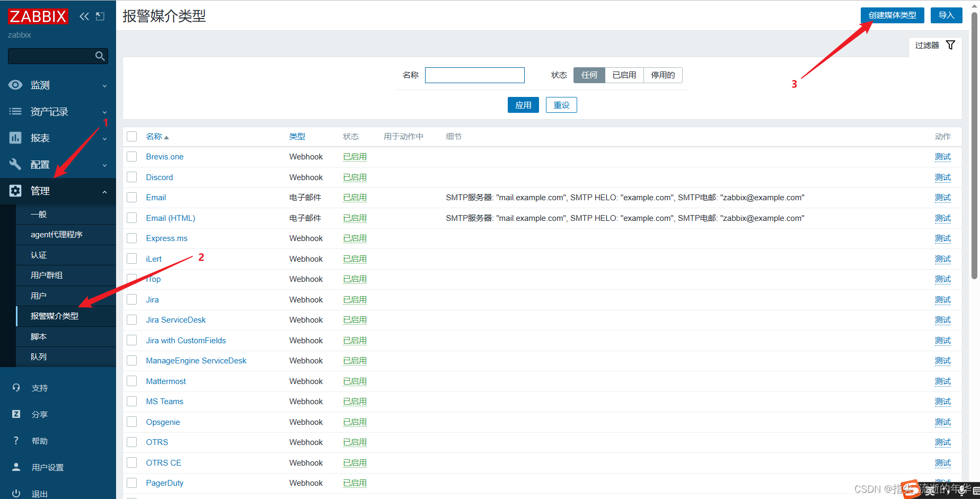Screen dimensions: 980x499
Task: Click the 配置 wrench icon
Action: click(x=15, y=164)
